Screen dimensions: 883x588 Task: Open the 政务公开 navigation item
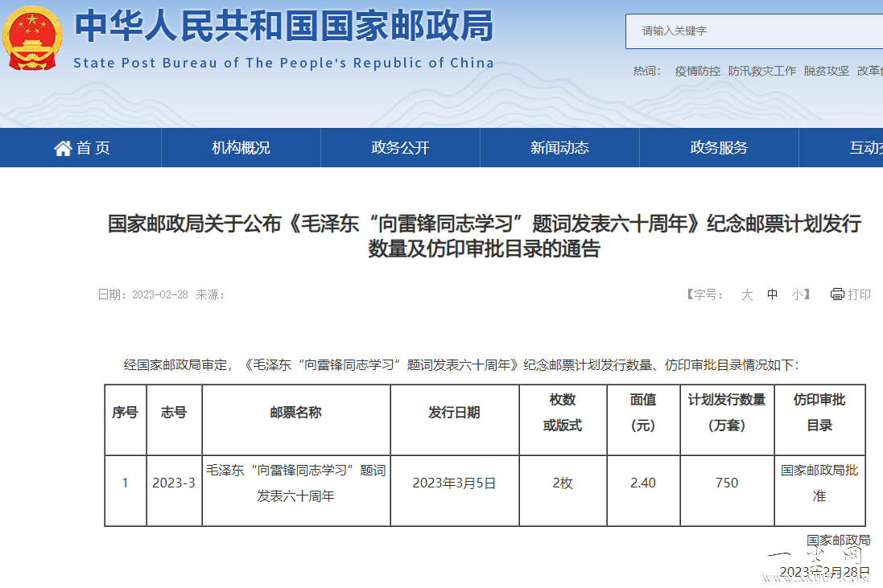(x=400, y=148)
